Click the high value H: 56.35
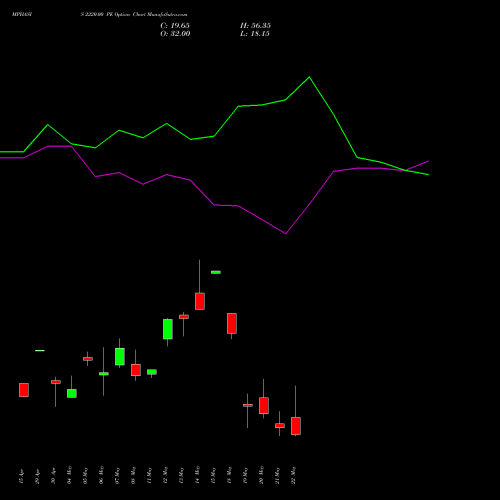This screenshot has width=500, height=500. (255, 26)
